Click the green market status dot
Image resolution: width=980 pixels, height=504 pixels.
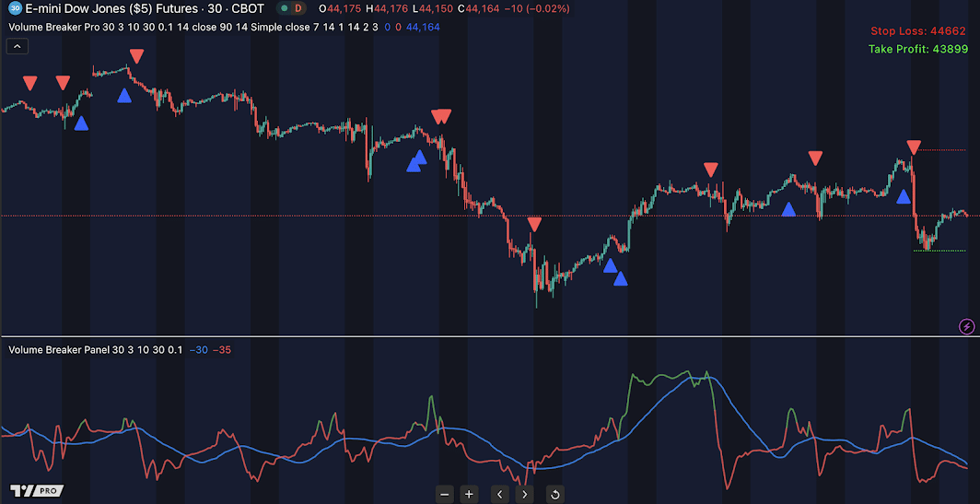283,8
